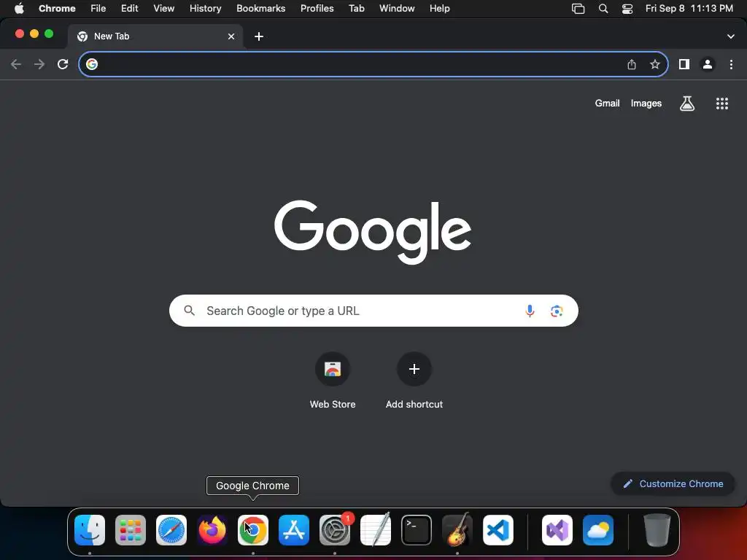This screenshot has width=747, height=560.
Task: Open Finder from the Dock
Action: [x=90, y=530]
